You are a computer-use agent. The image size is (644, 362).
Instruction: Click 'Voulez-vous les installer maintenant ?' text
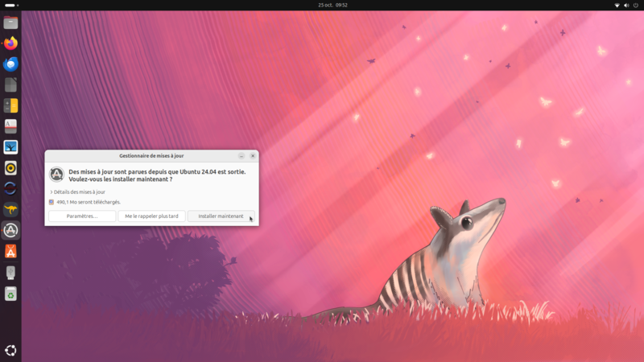[x=120, y=179]
